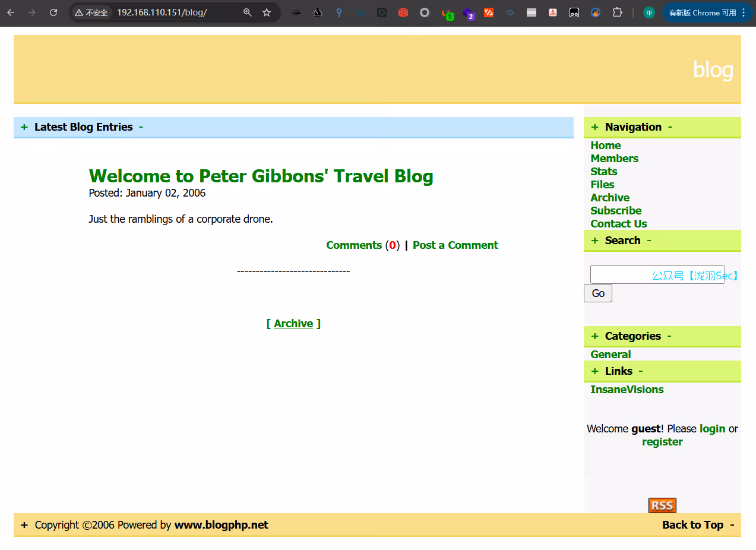Open the Post a Comment link

coord(455,245)
